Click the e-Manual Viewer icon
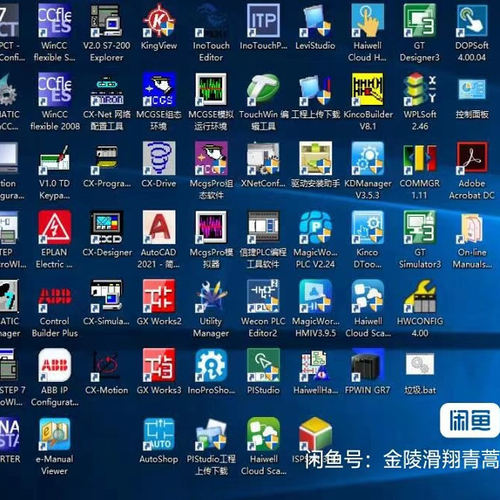This screenshot has width=500, height=500. tap(55, 434)
